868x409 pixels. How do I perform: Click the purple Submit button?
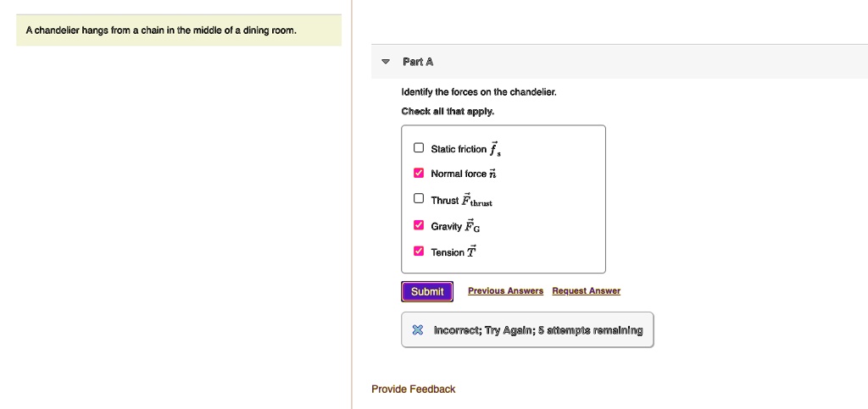[x=427, y=291]
